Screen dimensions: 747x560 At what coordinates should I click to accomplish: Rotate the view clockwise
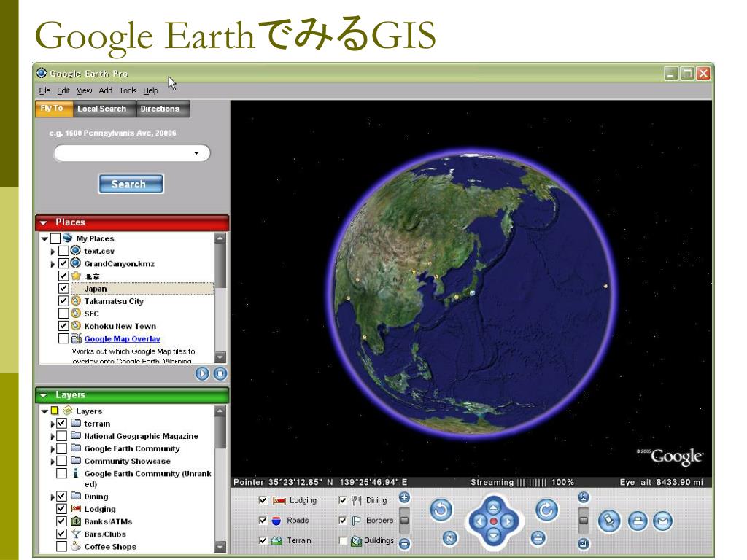[x=546, y=510]
